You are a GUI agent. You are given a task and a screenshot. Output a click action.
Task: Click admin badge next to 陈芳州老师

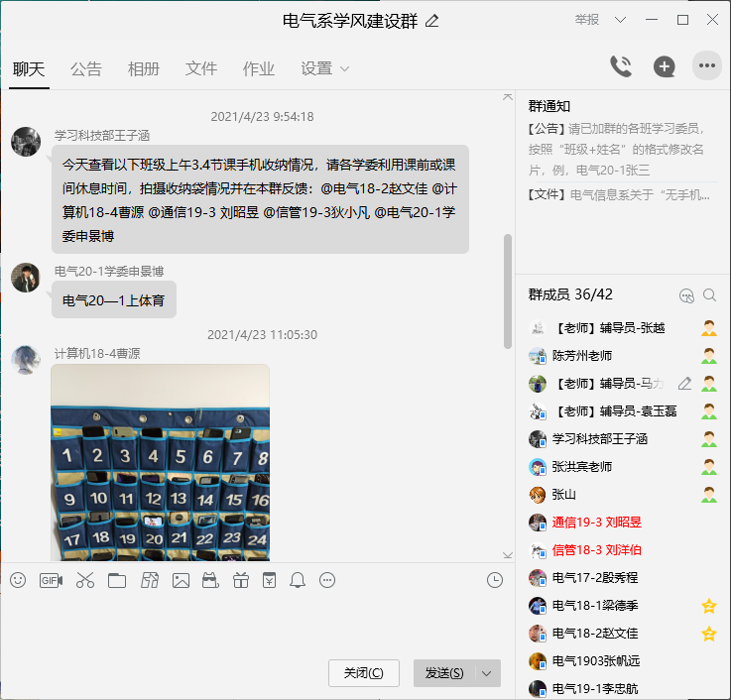click(x=709, y=356)
